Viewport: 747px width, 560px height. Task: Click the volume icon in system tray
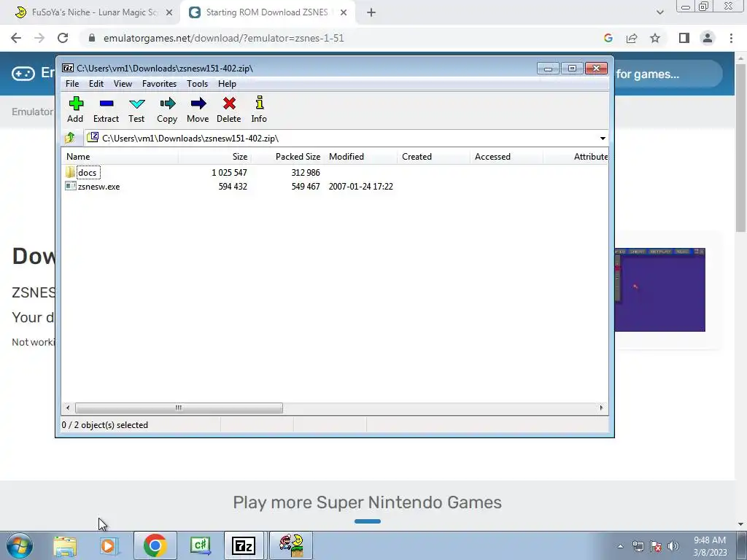click(x=673, y=546)
